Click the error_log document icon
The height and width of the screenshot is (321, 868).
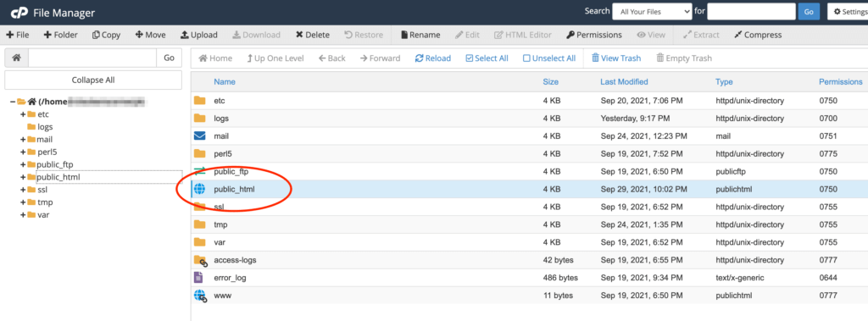coord(198,277)
